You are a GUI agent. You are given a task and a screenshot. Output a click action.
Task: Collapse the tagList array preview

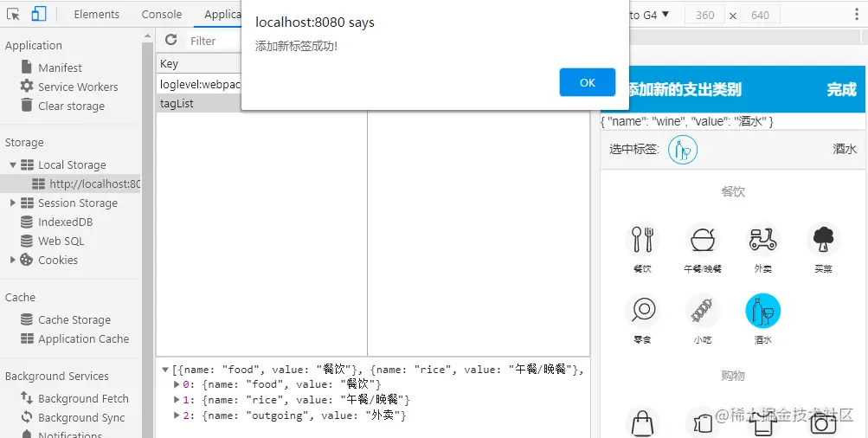[x=165, y=370]
